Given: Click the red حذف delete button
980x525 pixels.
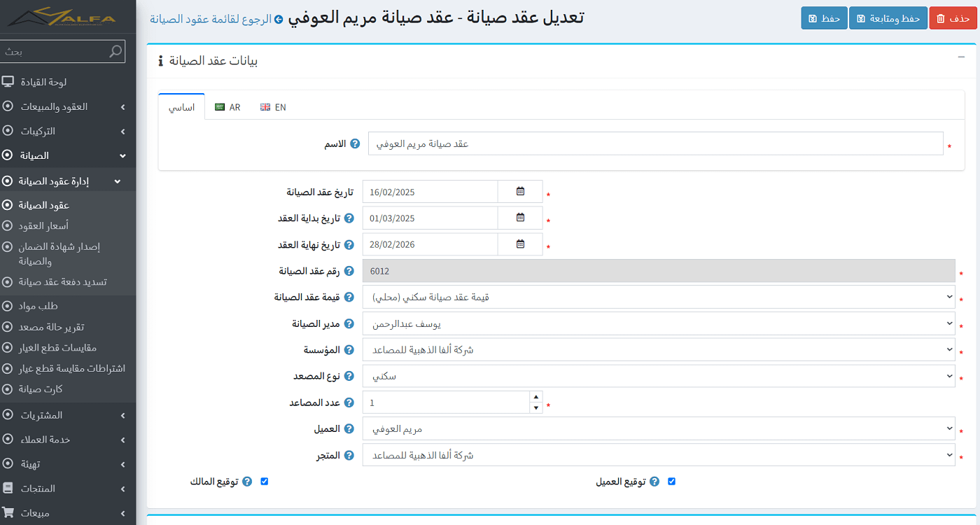Looking at the screenshot, I should [x=953, y=18].
